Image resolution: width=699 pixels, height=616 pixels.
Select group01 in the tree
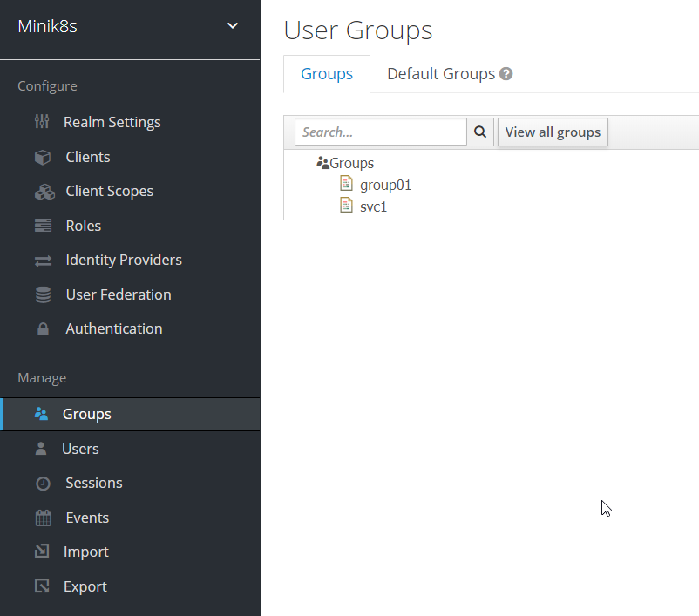(x=385, y=185)
